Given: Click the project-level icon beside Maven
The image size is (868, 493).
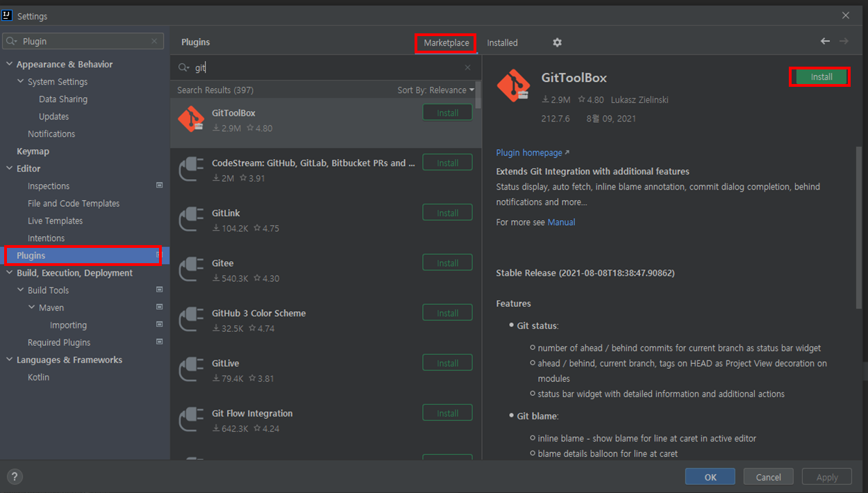Looking at the screenshot, I should tap(159, 307).
